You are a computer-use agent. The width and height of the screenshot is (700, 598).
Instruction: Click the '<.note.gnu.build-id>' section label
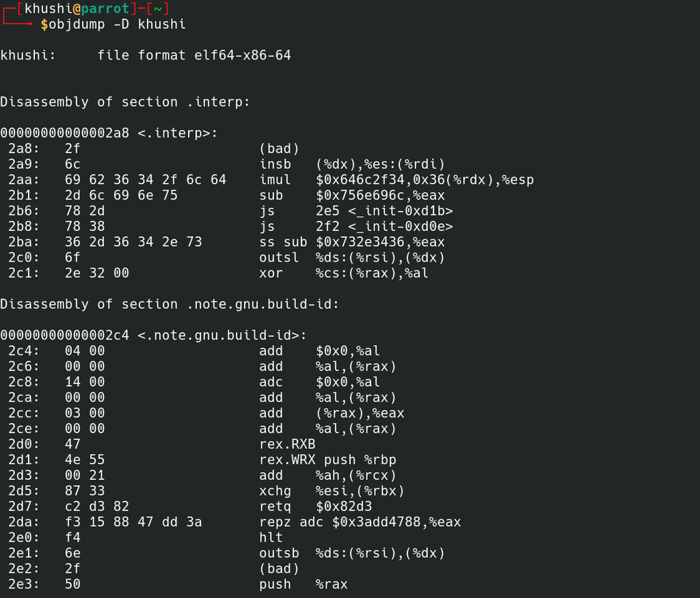coord(221,336)
